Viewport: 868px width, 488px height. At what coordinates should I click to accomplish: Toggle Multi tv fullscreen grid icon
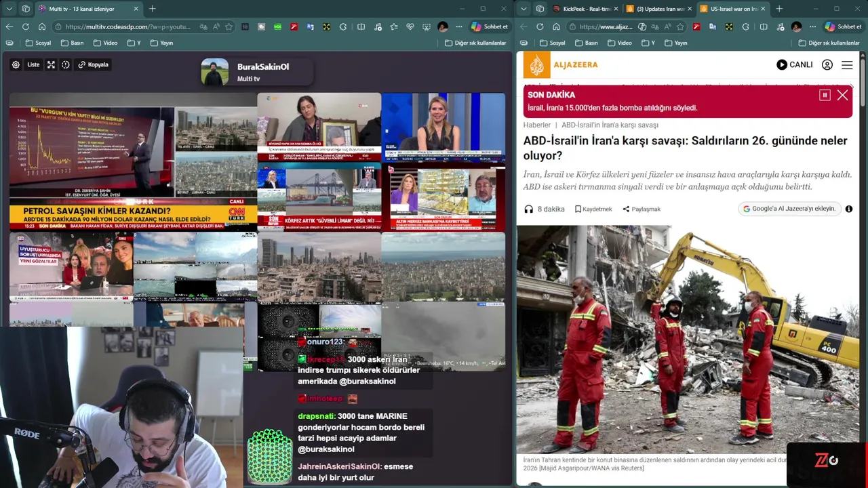(x=51, y=65)
